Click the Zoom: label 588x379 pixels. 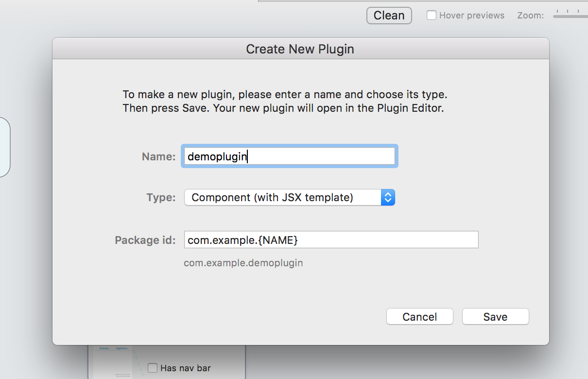530,16
